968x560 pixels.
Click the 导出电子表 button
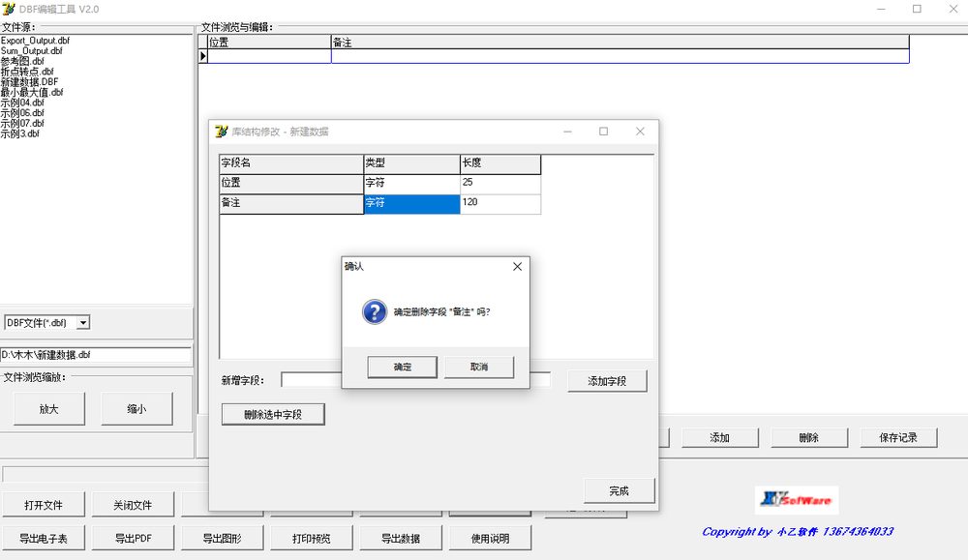point(44,539)
